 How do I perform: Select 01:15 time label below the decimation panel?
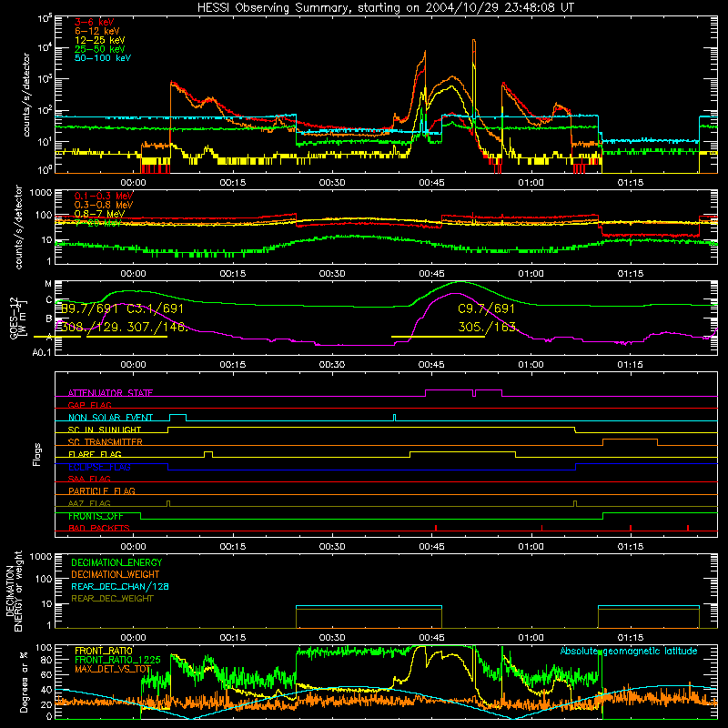coord(631,638)
